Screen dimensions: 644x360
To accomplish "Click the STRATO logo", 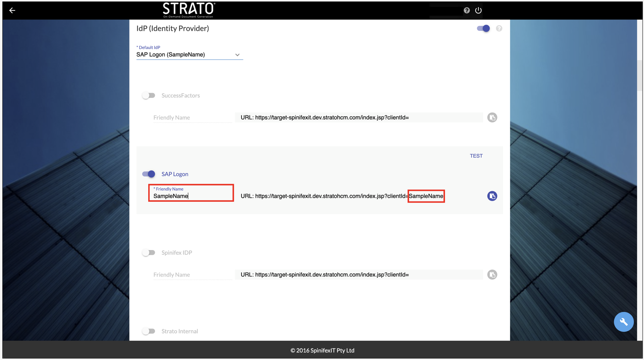I will (x=189, y=10).
